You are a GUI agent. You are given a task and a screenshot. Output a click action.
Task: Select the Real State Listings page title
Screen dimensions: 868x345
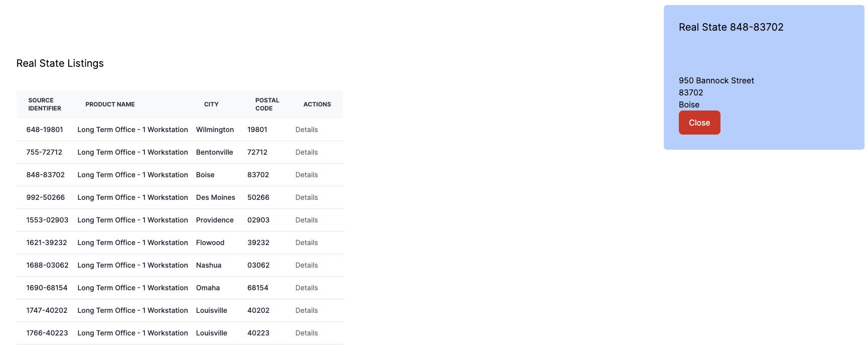(60, 63)
